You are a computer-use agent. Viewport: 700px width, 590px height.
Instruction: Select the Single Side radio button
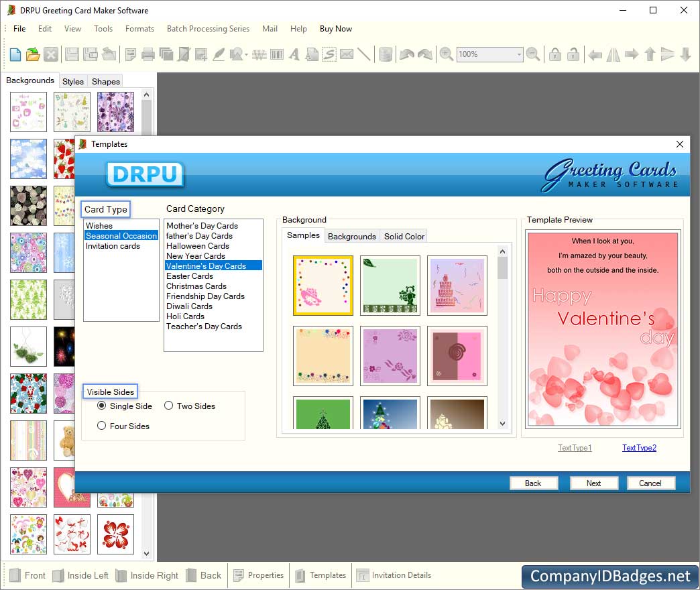coord(102,406)
